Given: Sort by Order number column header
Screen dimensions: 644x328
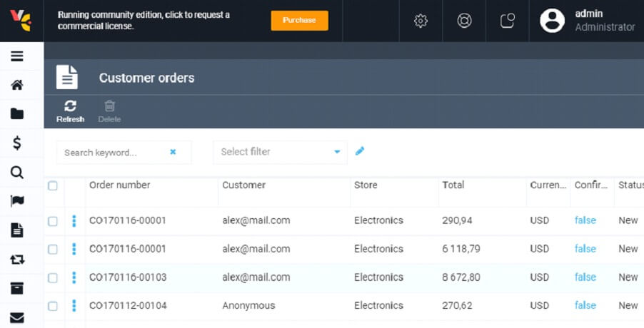Looking at the screenshot, I should pyautogui.click(x=120, y=185).
